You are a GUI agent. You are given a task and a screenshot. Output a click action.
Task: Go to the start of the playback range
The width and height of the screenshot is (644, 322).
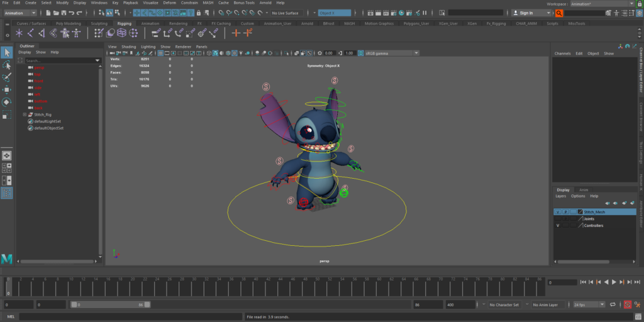click(583, 282)
